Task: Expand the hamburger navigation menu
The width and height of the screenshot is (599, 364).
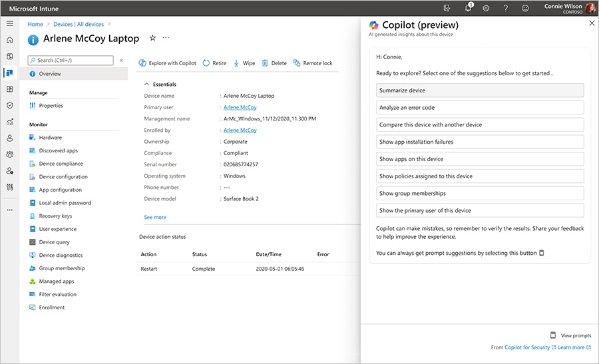Action: coord(9,23)
